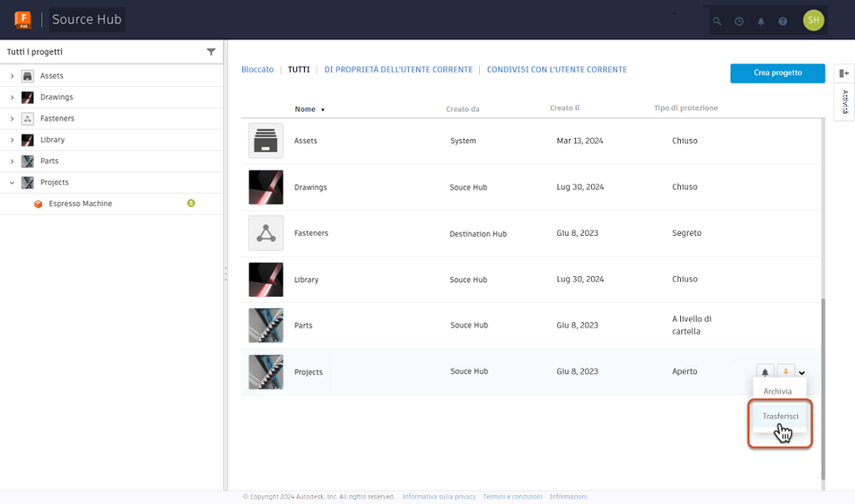Click Destination Hub in Fasteners row

[477, 234]
